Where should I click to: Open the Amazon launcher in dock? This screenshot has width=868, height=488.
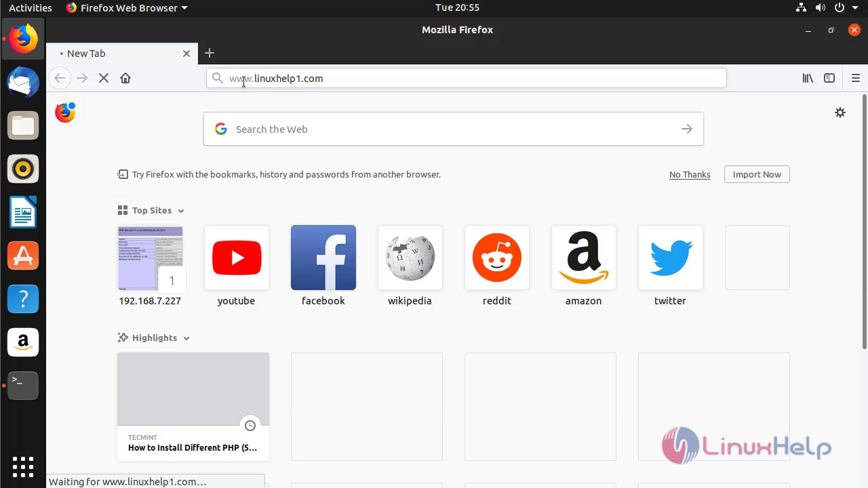click(x=23, y=342)
